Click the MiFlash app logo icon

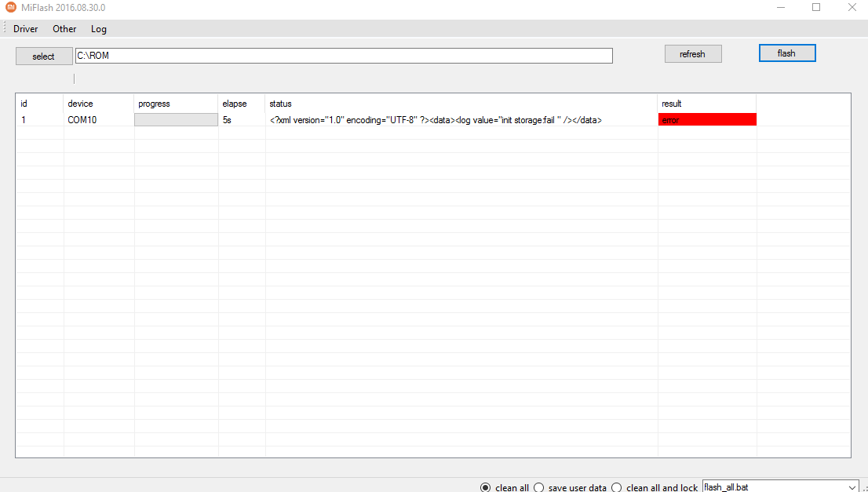(10, 8)
